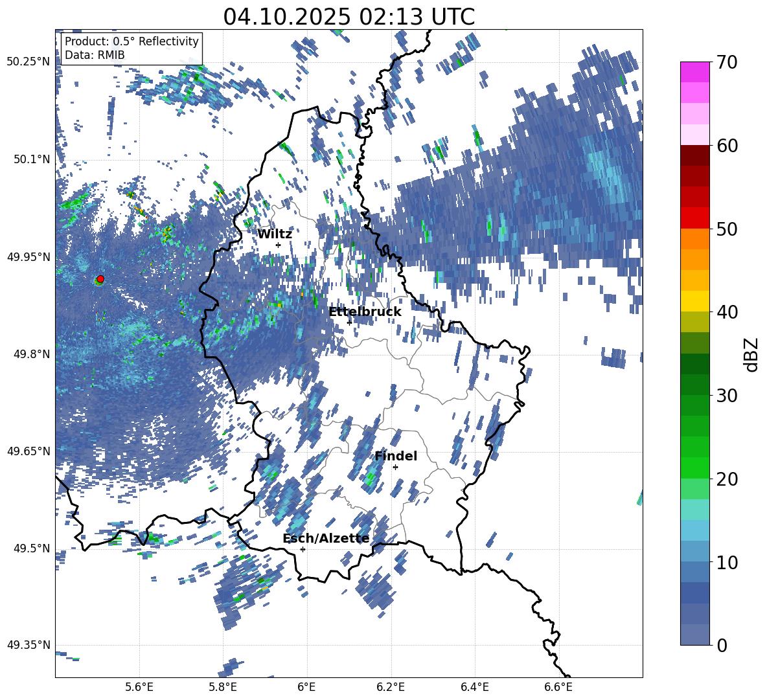Click the Findel location cross marker
The width and height of the screenshot is (767, 700).
coord(395,468)
